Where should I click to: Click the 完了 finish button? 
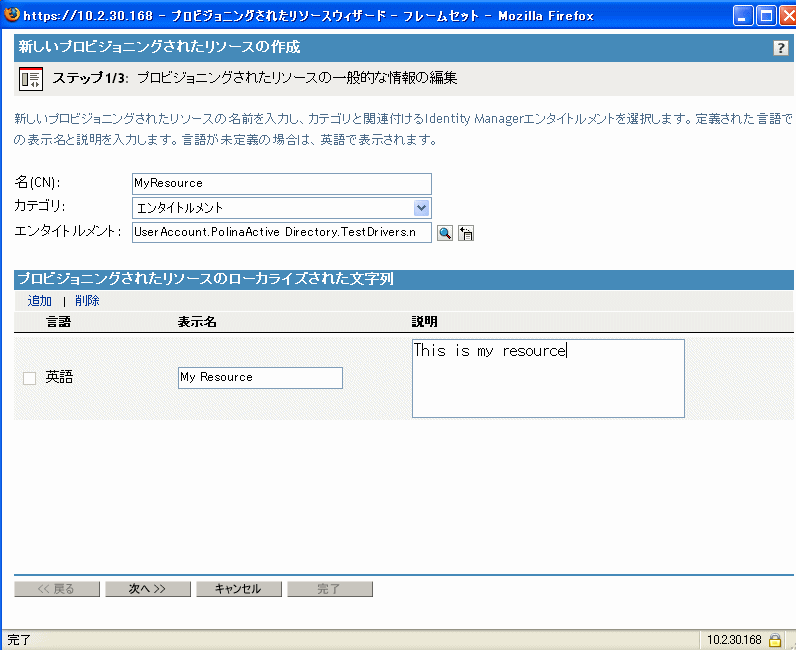329,589
